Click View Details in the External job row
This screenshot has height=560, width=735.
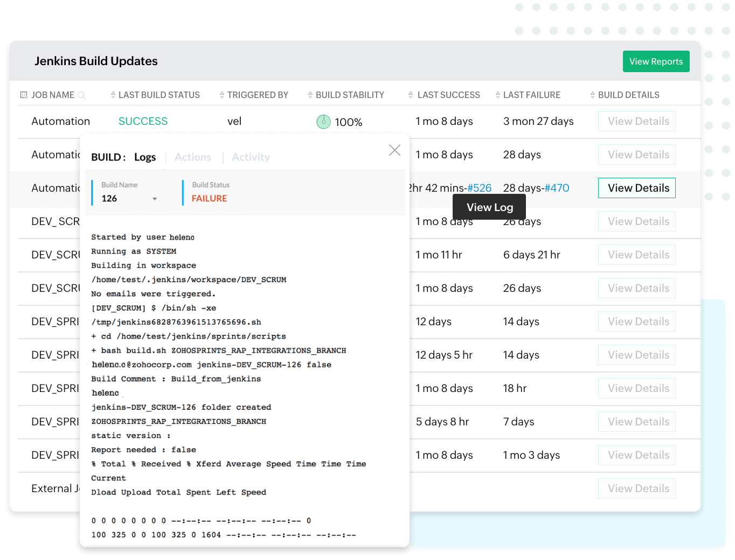(x=637, y=488)
